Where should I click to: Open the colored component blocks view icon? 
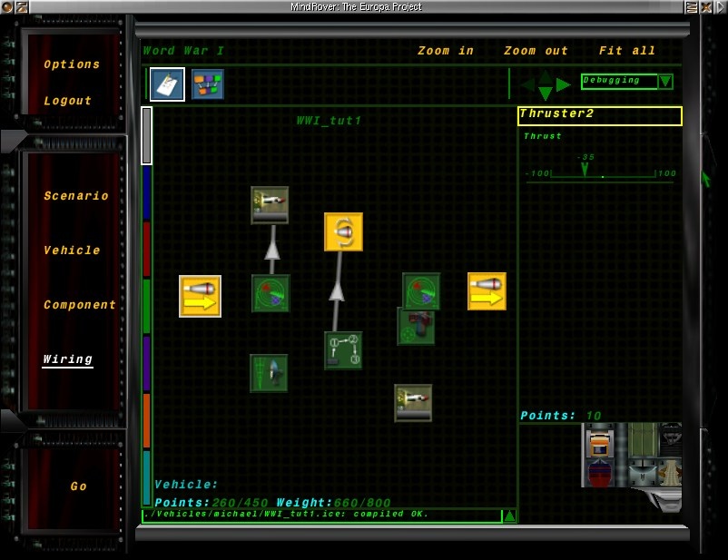[x=208, y=84]
